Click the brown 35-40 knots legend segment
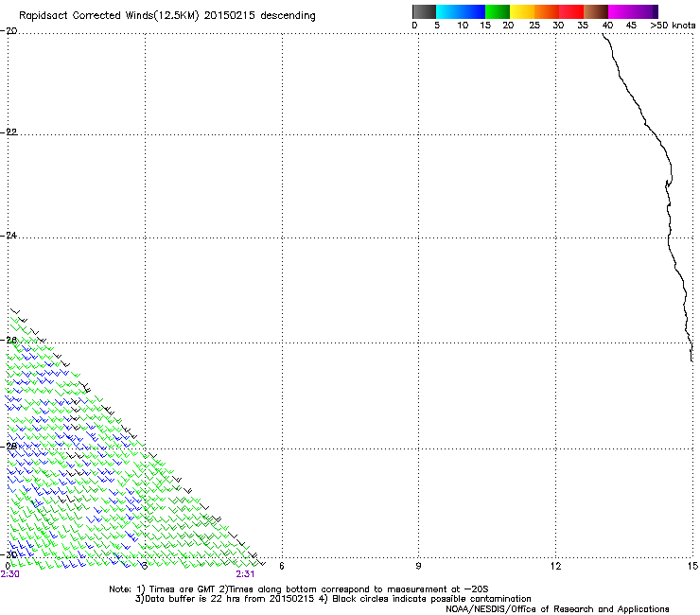This screenshot has width=700, height=615. pyautogui.click(x=596, y=11)
